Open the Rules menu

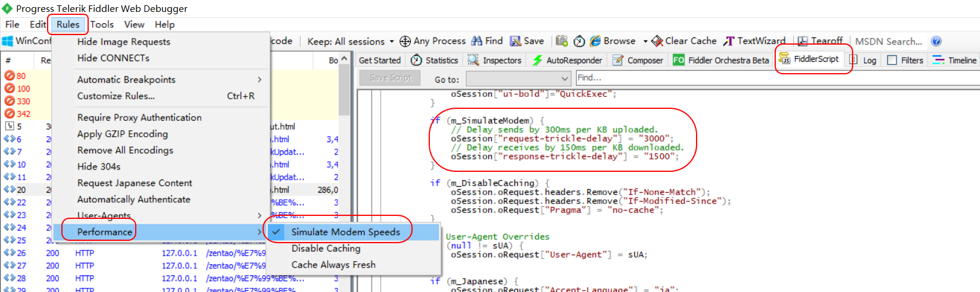(68, 24)
